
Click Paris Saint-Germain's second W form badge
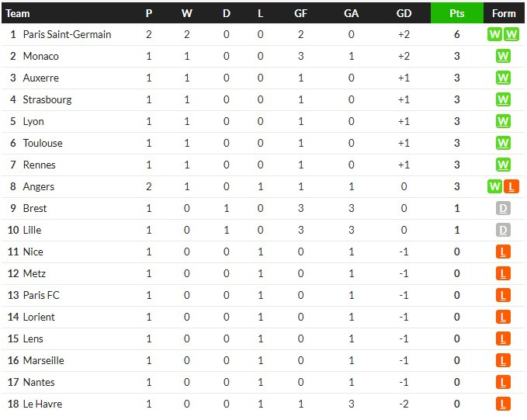511,34
